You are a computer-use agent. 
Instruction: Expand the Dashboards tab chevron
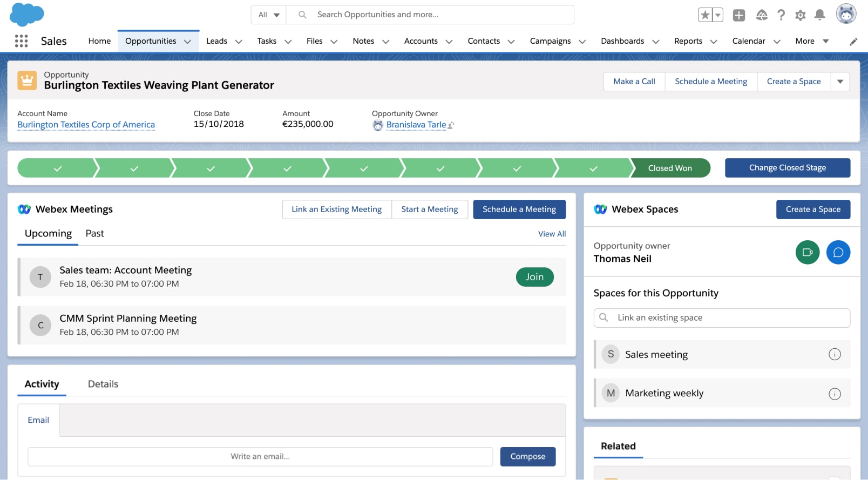click(655, 42)
